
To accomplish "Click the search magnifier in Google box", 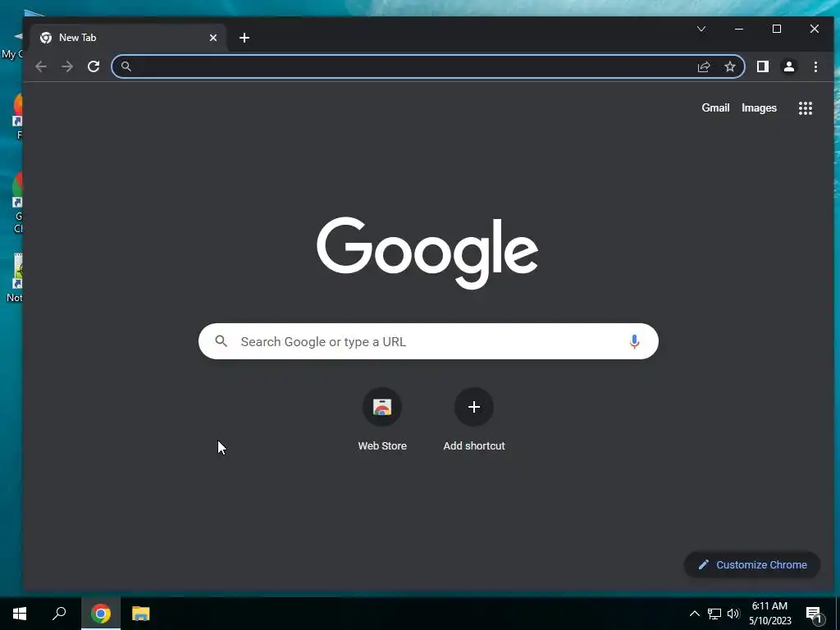I will tap(221, 341).
